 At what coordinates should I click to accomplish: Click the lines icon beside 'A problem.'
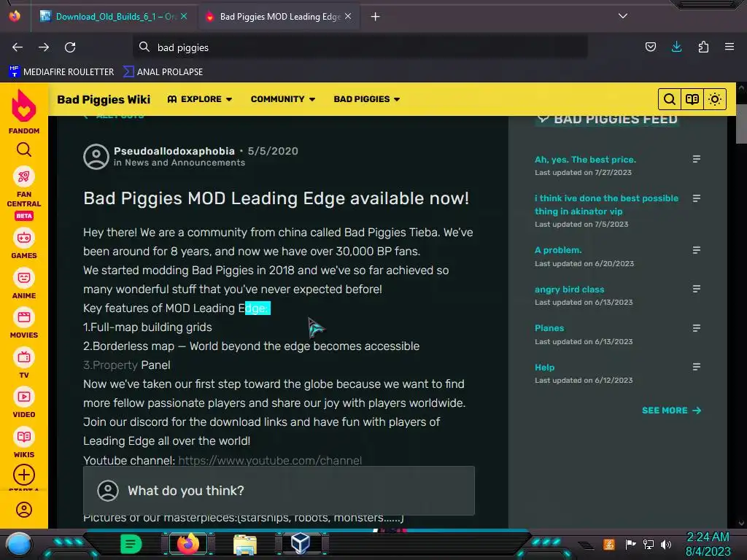coord(696,250)
